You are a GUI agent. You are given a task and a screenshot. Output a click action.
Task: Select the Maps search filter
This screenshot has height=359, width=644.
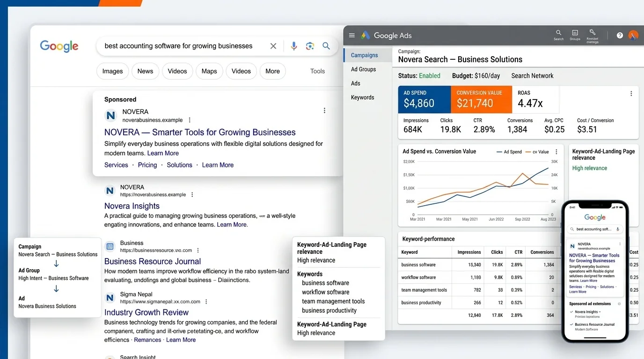click(x=209, y=71)
